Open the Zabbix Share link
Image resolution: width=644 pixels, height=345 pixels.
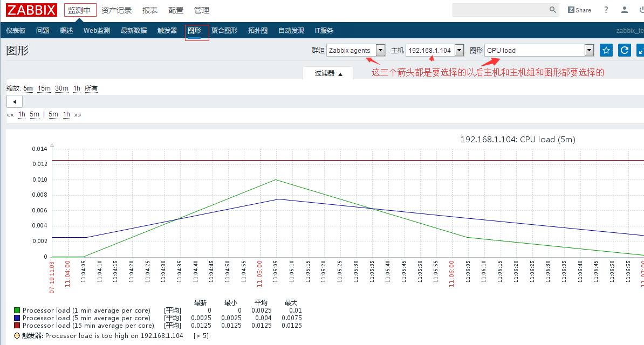tap(579, 10)
